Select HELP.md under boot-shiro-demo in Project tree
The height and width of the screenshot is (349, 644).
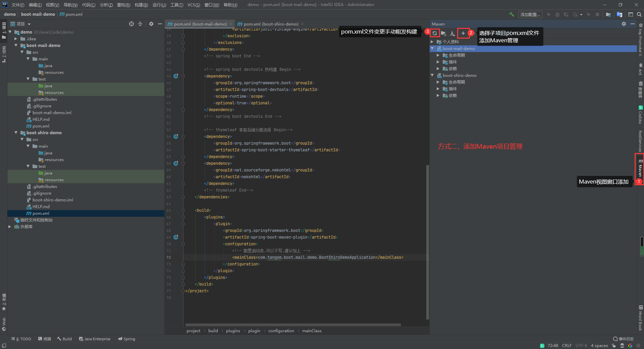click(41, 207)
